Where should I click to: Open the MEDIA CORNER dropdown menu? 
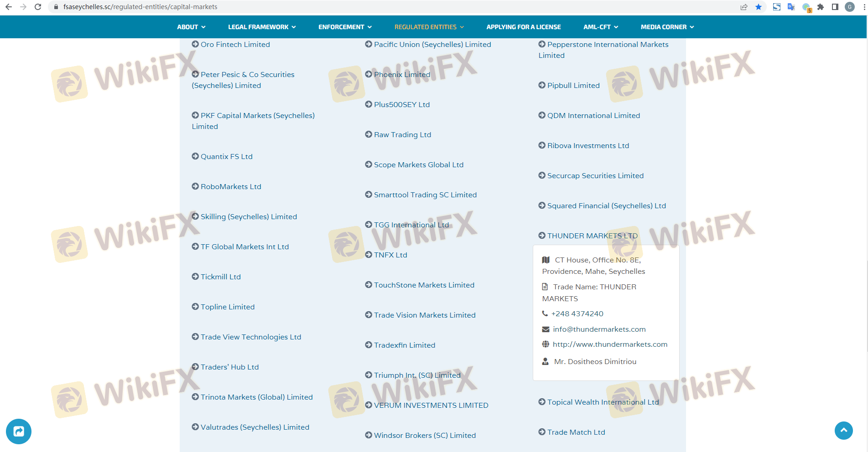click(667, 27)
